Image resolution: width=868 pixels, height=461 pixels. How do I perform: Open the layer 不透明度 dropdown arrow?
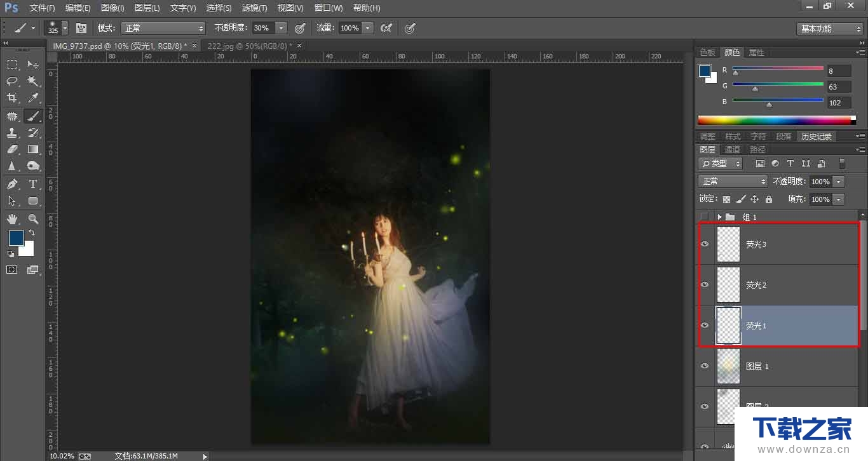tap(839, 182)
